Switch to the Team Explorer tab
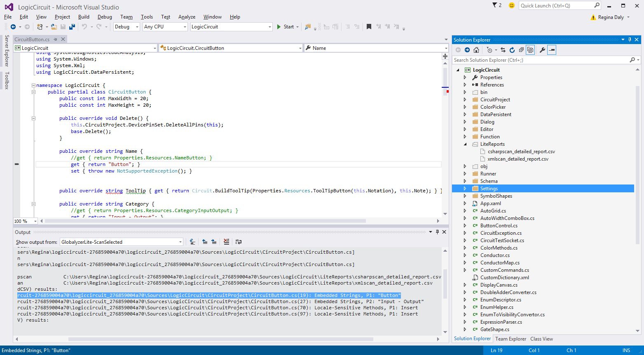This screenshot has height=355, width=644. click(511, 339)
